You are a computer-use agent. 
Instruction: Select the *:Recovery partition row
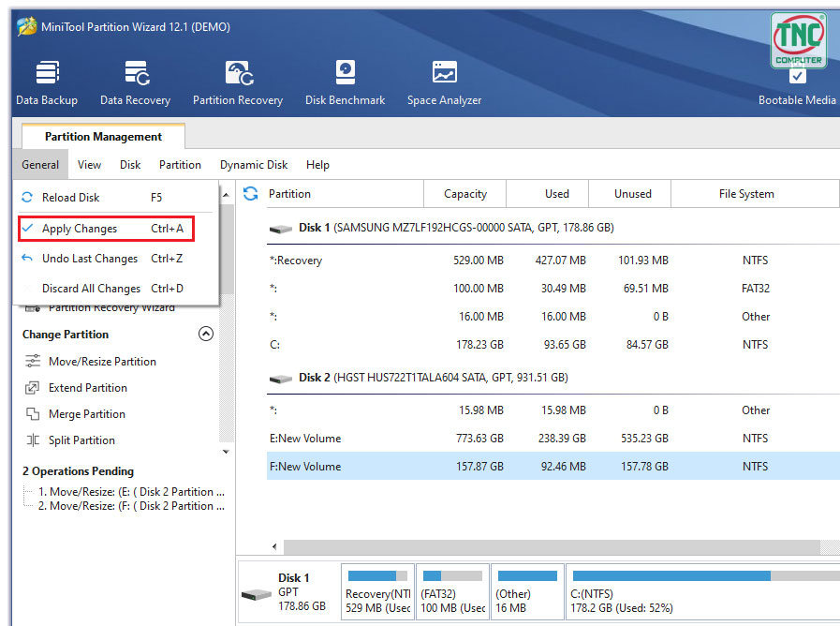(x=553, y=260)
